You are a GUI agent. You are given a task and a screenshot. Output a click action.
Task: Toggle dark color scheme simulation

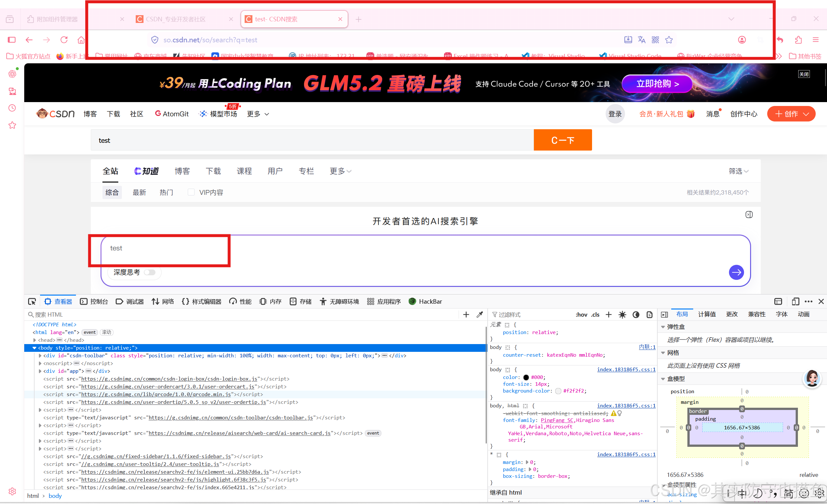coord(636,314)
